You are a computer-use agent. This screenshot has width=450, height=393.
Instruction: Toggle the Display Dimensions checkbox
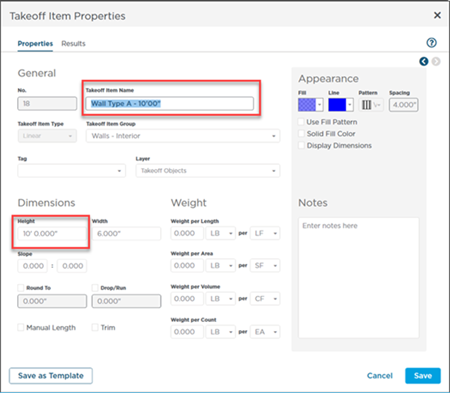(301, 145)
